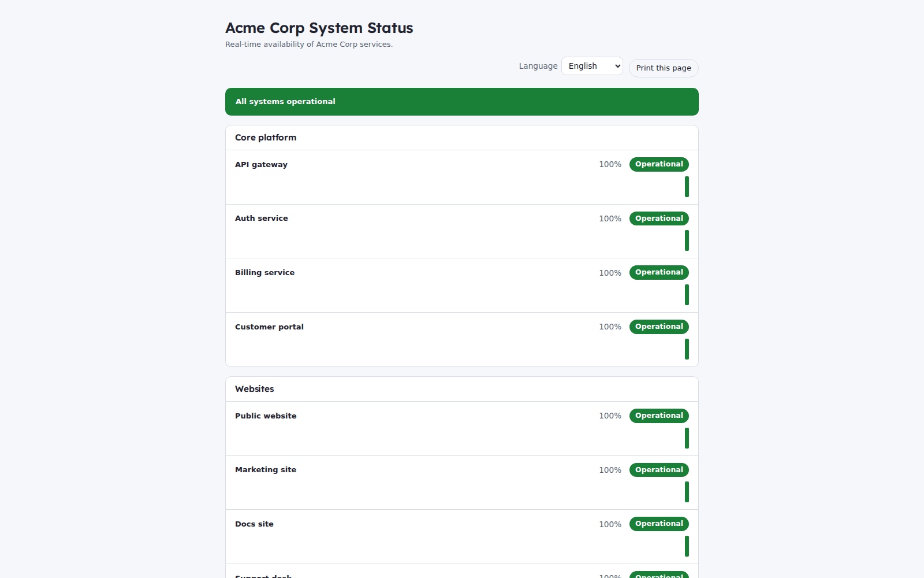Select the Public website name

[266, 416]
